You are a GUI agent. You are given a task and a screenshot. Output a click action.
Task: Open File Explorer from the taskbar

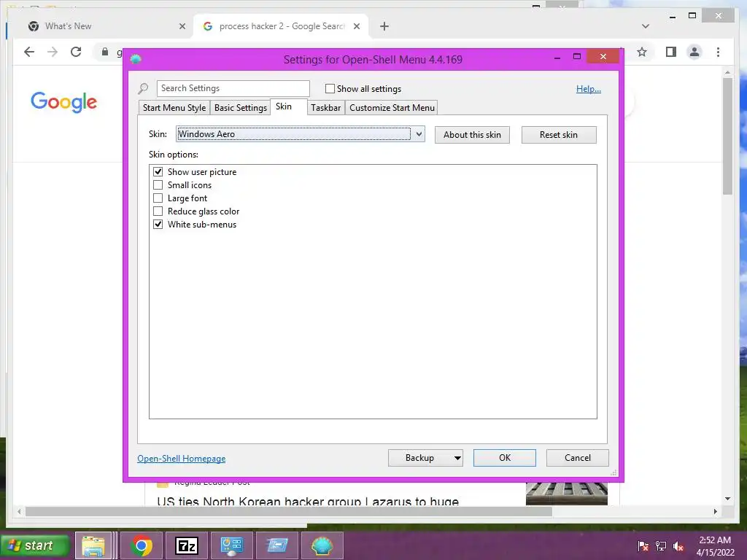click(x=93, y=545)
